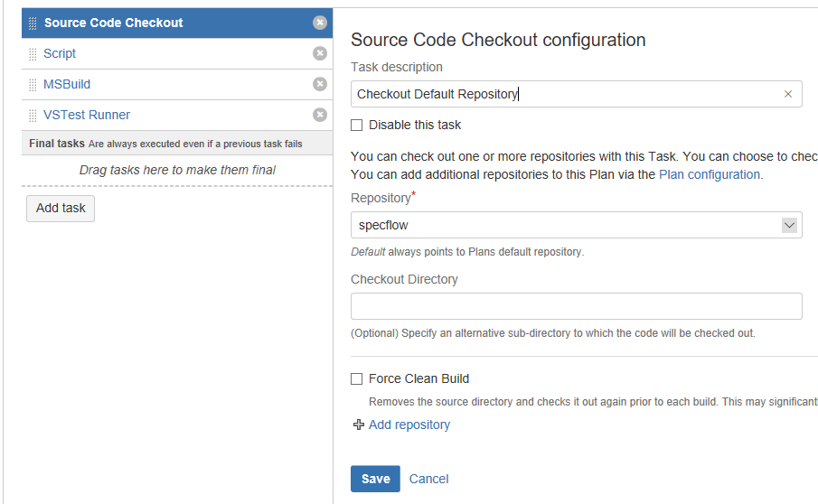The image size is (818, 504).
Task: Remove the Source Code Checkout task
Action: click(319, 23)
